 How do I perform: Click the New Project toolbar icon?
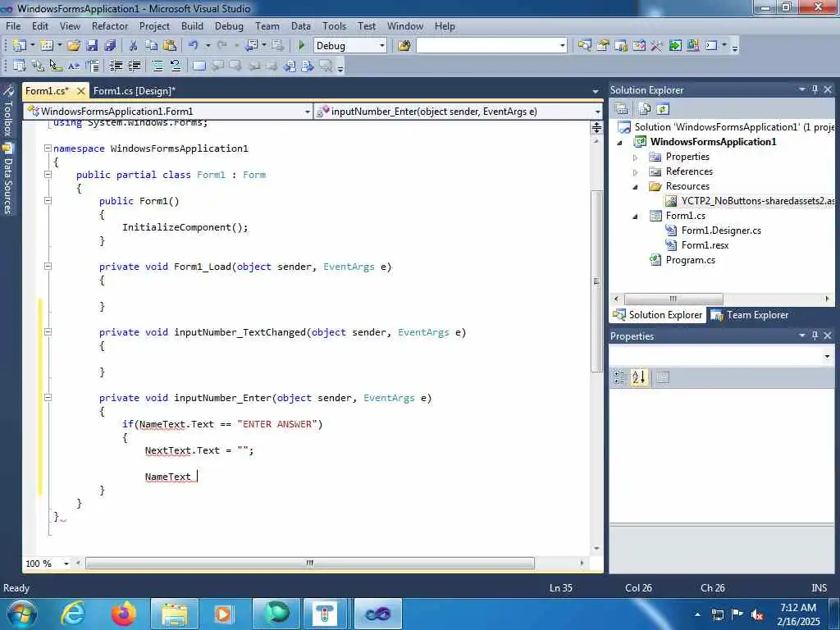20,46
